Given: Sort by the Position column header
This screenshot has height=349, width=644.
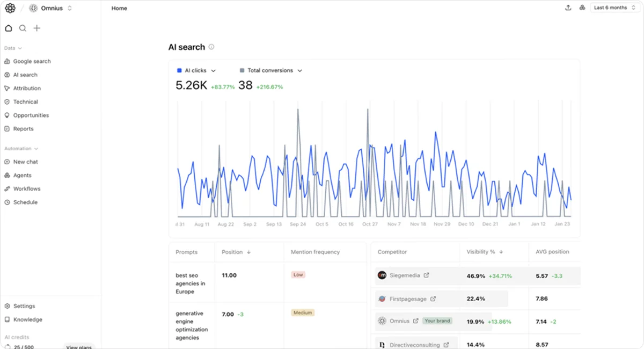Looking at the screenshot, I should [x=236, y=252].
